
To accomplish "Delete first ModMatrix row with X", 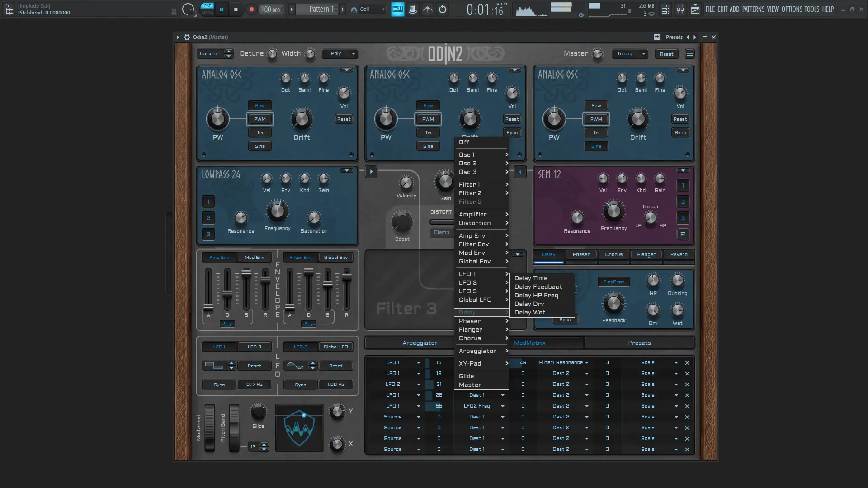I will pyautogui.click(x=687, y=363).
